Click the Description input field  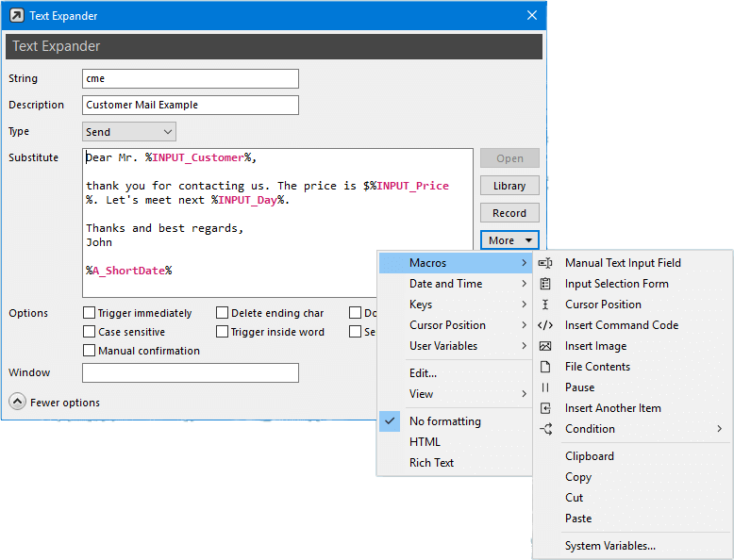pos(191,105)
